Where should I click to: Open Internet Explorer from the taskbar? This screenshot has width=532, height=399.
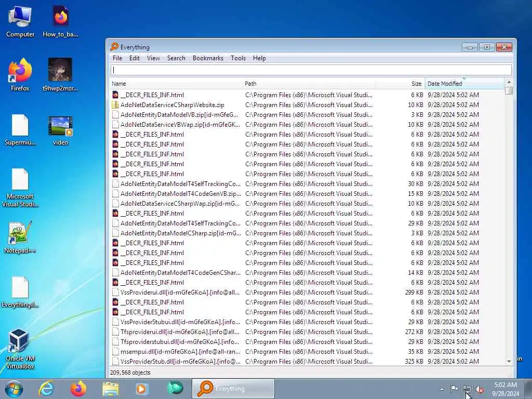click(46, 389)
